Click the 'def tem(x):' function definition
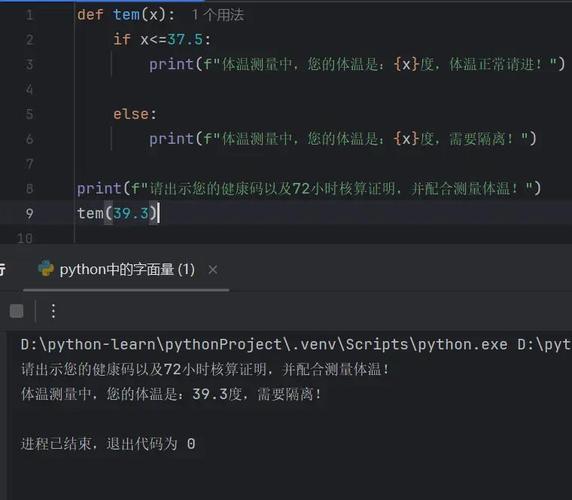 pos(126,15)
